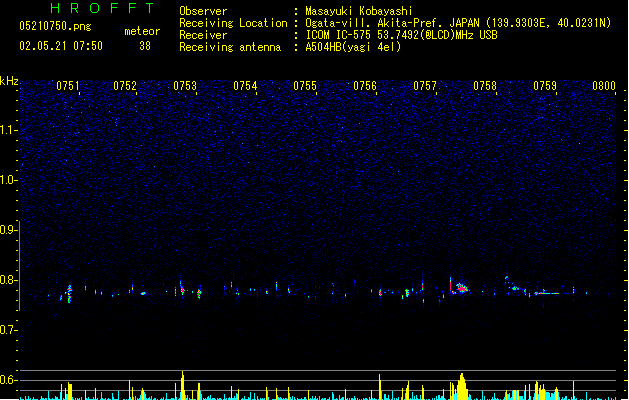Click the 1.0 kHz axis label
Viewport: 629px width, 400px height.
[x=9, y=180]
